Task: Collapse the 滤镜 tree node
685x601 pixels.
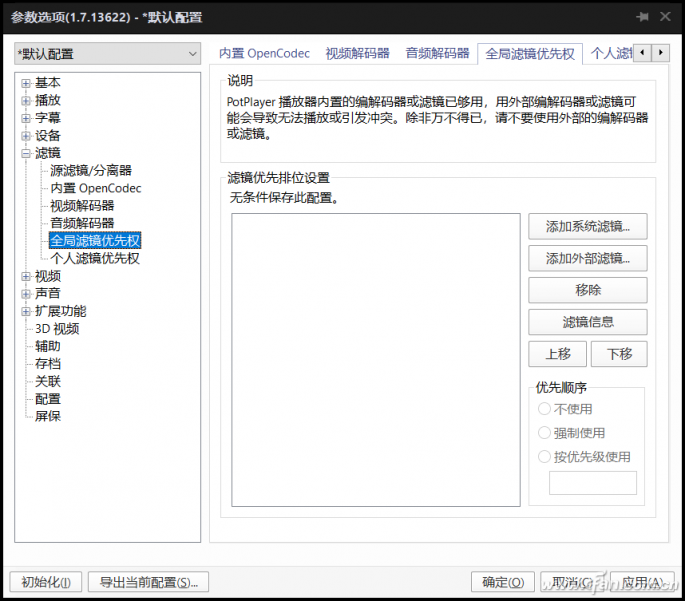Action: point(26,153)
